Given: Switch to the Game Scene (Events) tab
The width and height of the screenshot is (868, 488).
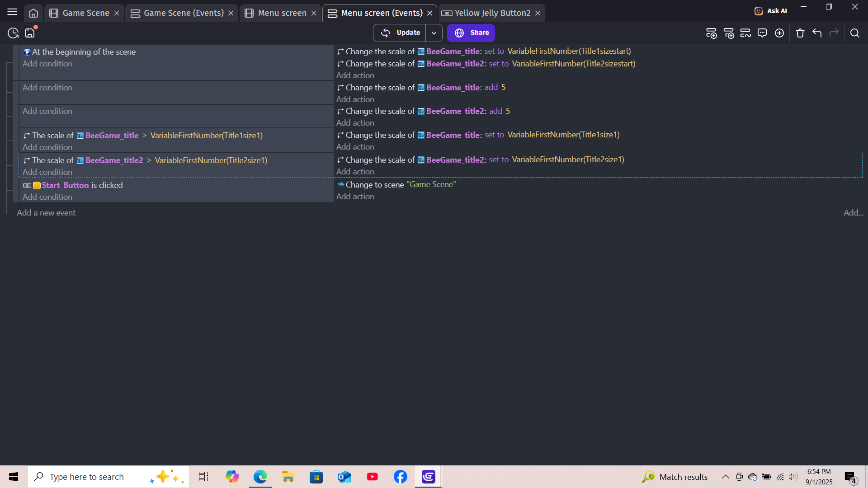Looking at the screenshot, I should [x=183, y=13].
